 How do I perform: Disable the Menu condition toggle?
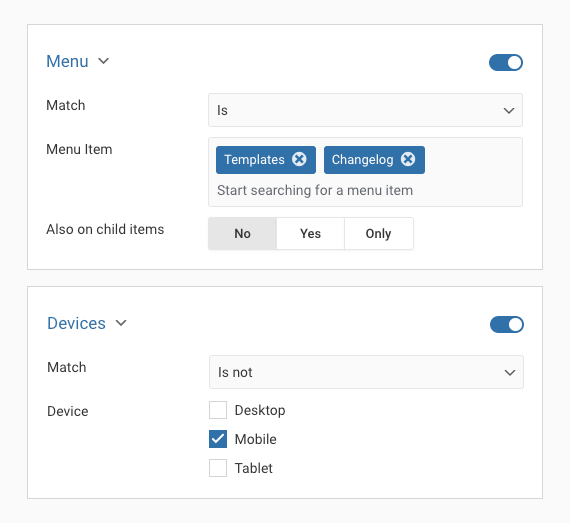tap(506, 63)
